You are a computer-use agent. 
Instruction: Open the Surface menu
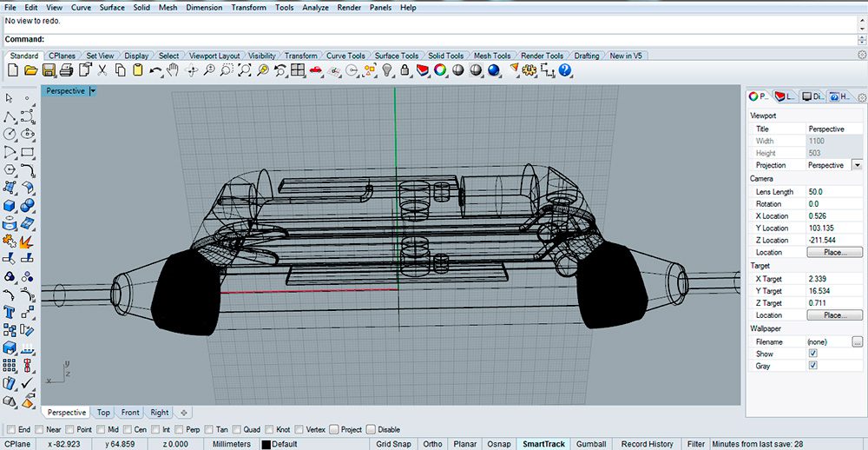[112, 8]
